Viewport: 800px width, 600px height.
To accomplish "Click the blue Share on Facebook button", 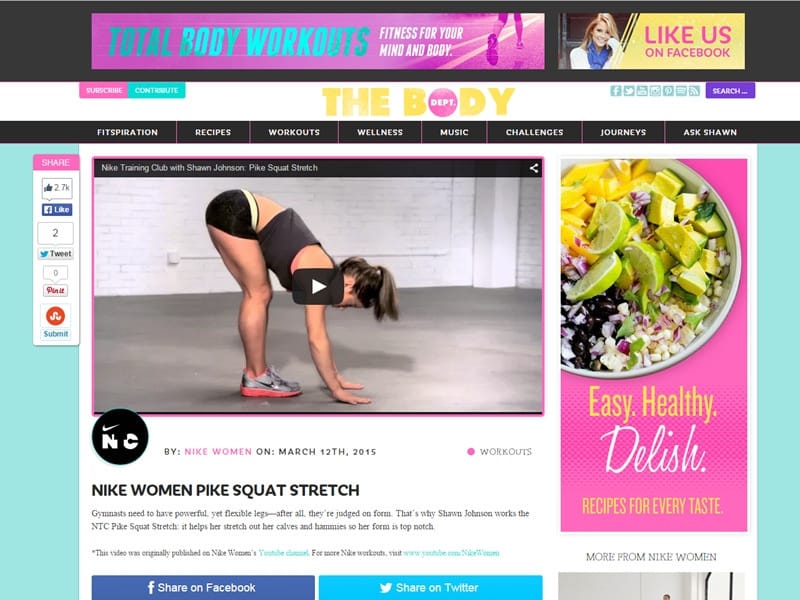I will click(203, 588).
